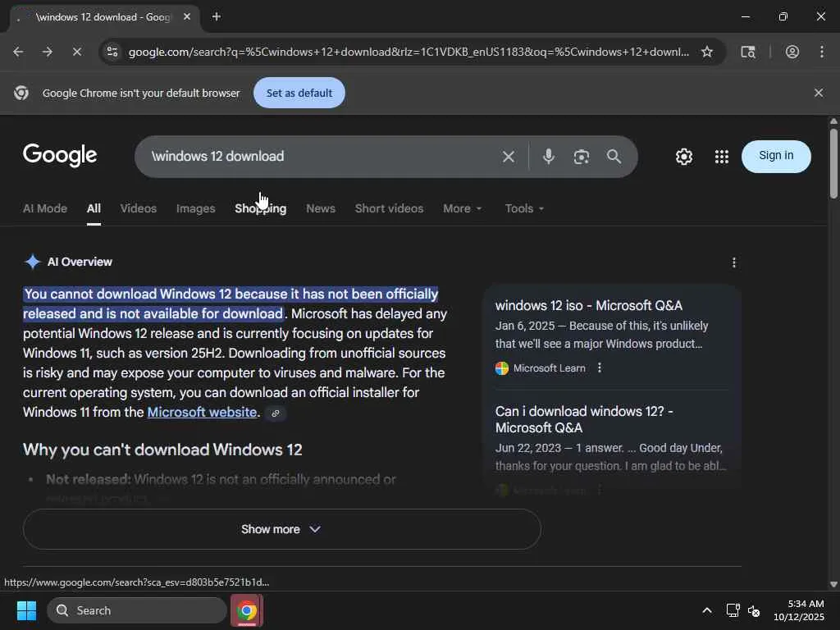840x630 pixels.
Task: Stop loading the page
Action: [x=76, y=52]
